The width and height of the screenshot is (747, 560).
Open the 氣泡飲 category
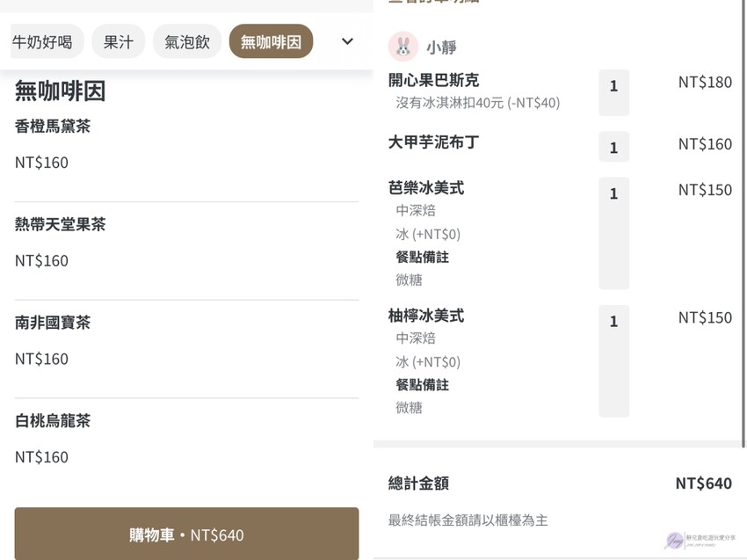pos(186,40)
